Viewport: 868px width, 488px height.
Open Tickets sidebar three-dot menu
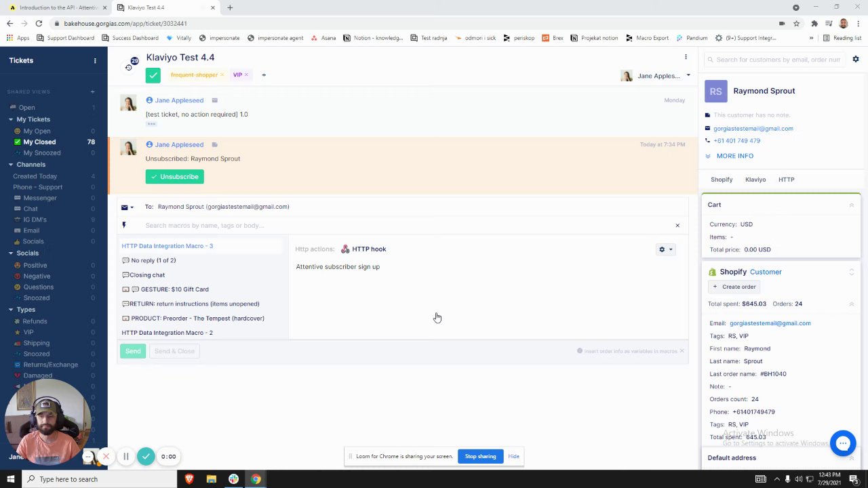95,61
